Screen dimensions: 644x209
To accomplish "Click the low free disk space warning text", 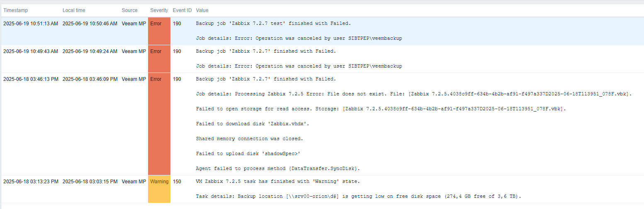I will pos(358,196).
